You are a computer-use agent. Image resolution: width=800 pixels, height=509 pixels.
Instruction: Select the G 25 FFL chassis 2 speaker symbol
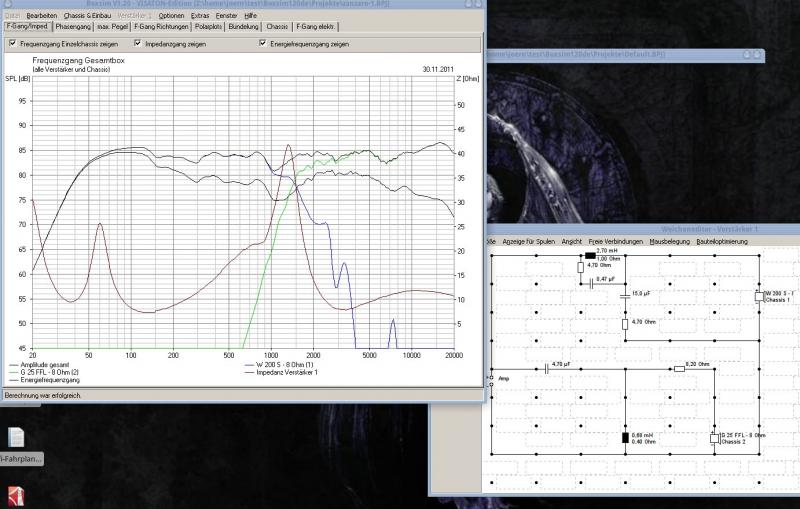tap(714, 438)
